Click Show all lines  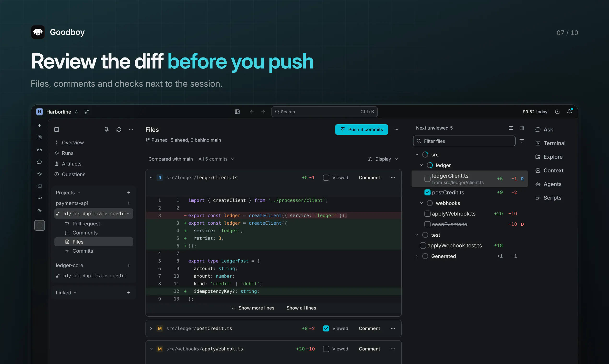click(x=301, y=307)
